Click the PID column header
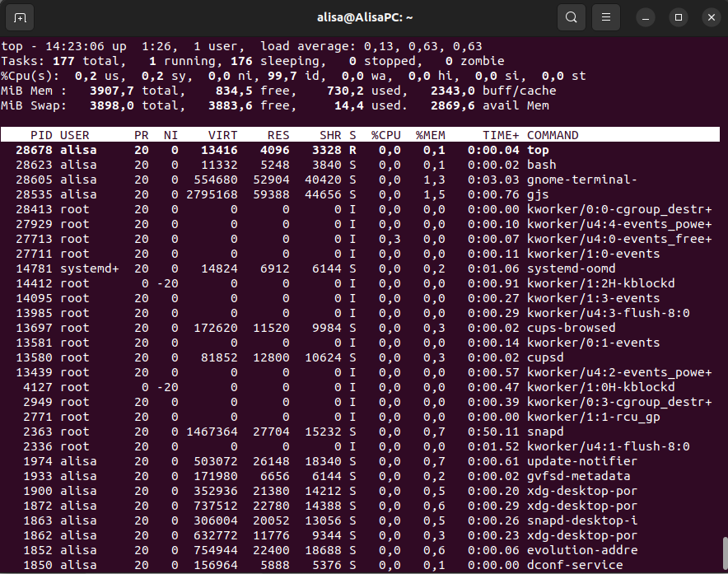Screen dimensions: 728x574 tap(41, 135)
